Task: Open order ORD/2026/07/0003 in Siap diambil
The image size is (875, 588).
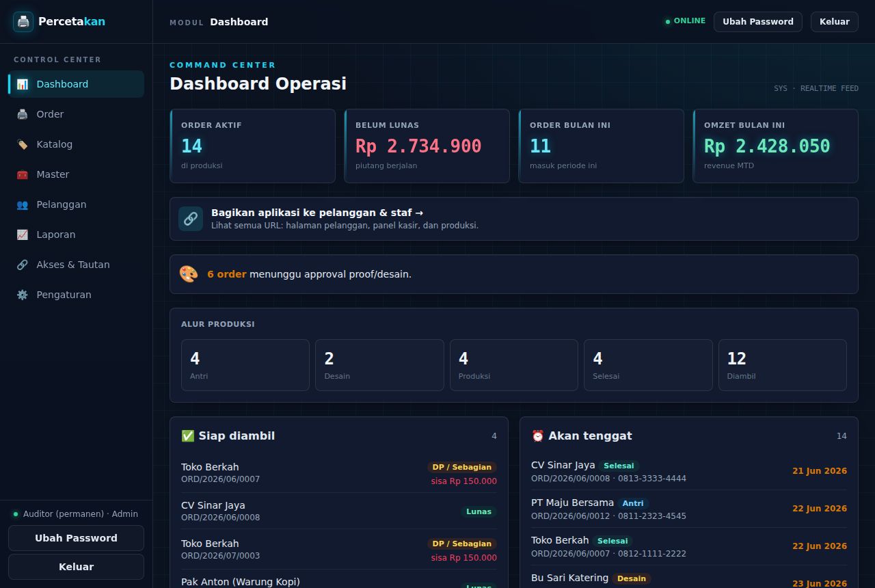Action: click(339, 549)
